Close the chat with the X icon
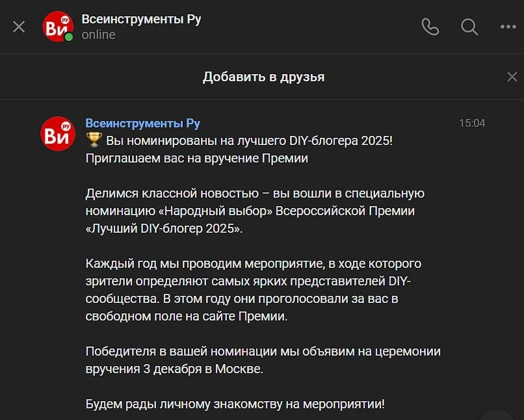The height and width of the screenshot is (420, 524). [19, 27]
